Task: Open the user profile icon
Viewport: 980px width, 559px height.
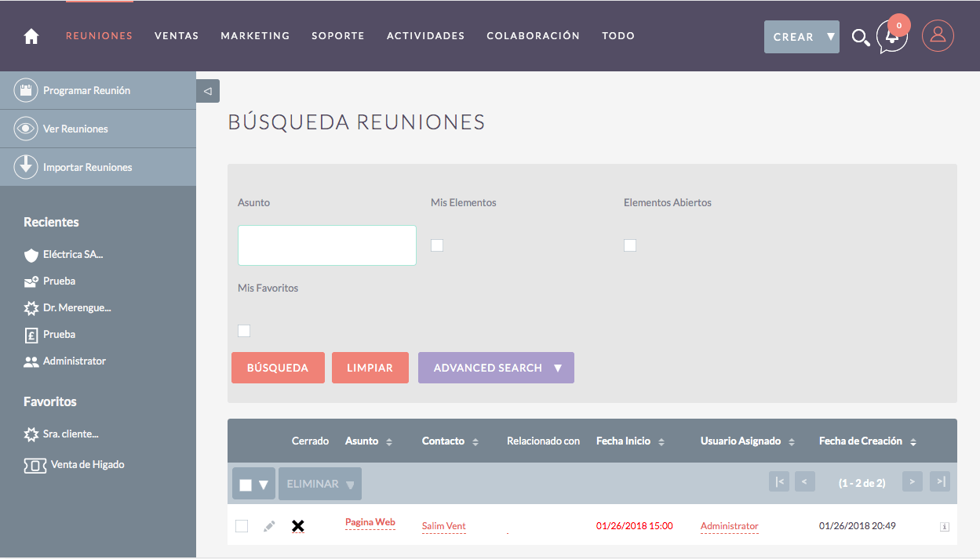Action: pyautogui.click(x=937, y=36)
